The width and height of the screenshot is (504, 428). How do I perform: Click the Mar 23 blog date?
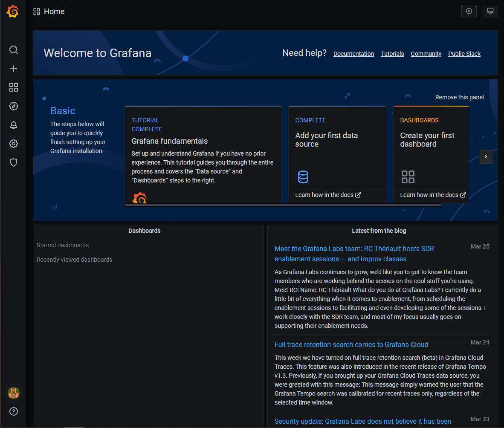[x=480, y=419]
